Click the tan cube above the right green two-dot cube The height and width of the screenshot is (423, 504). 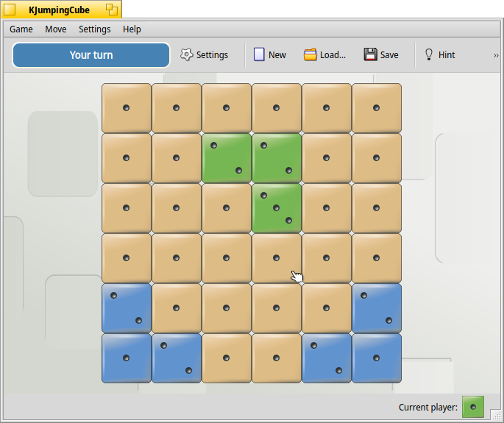pyautogui.click(x=277, y=108)
